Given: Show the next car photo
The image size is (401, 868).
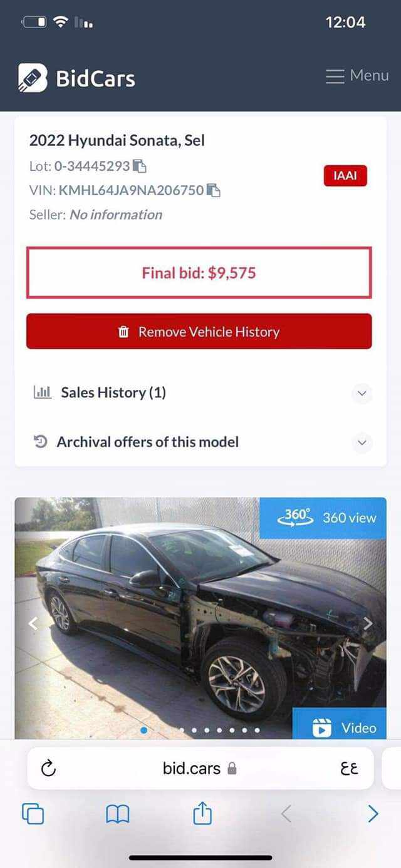Looking at the screenshot, I should tap(368, 623).
